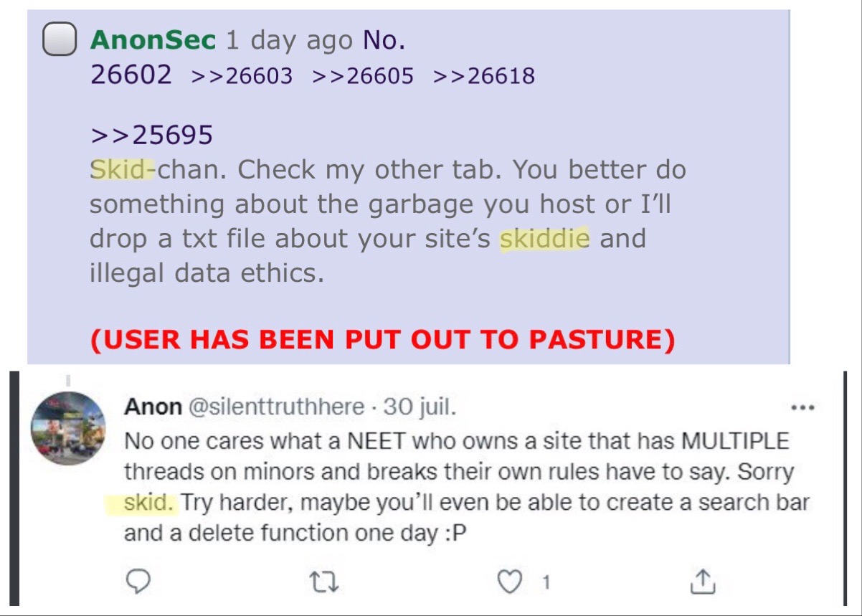Click the retweet icon under the tweet

click(326, 583)
